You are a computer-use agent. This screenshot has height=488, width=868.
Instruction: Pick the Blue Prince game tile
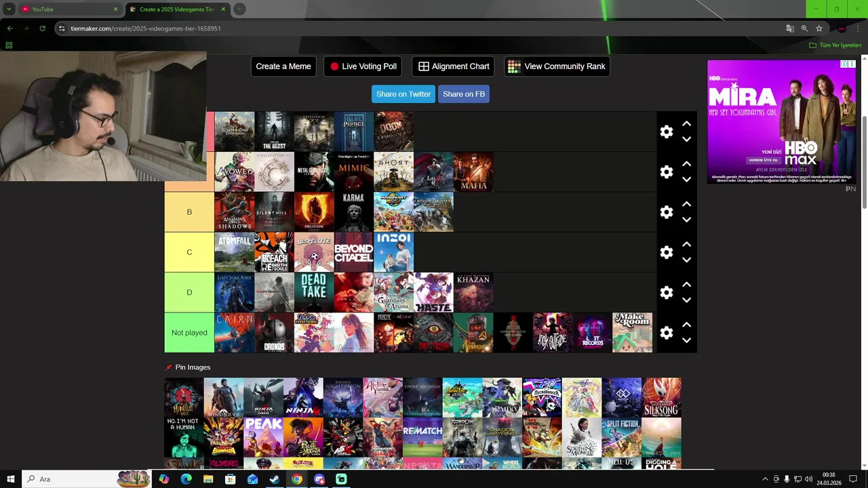tap(354, 131)
